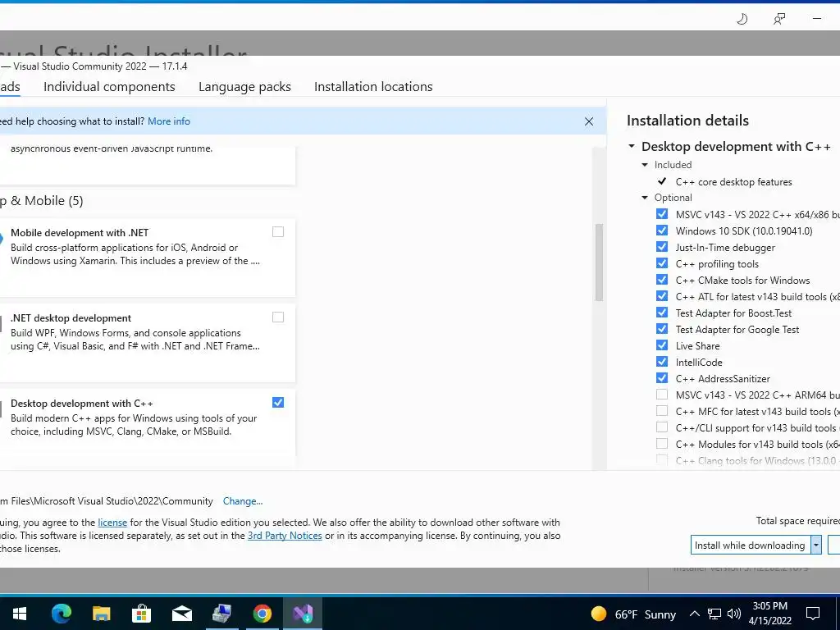Screen dimensions: 840x630
Task: Check .NET desktop development workload
Action: click(x=278, y=317)
